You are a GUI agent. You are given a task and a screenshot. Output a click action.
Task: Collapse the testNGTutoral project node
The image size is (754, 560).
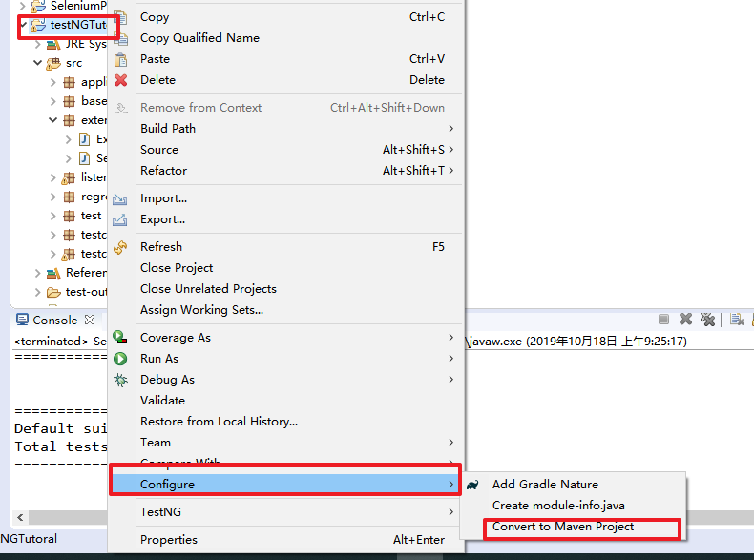pos(23,25)
